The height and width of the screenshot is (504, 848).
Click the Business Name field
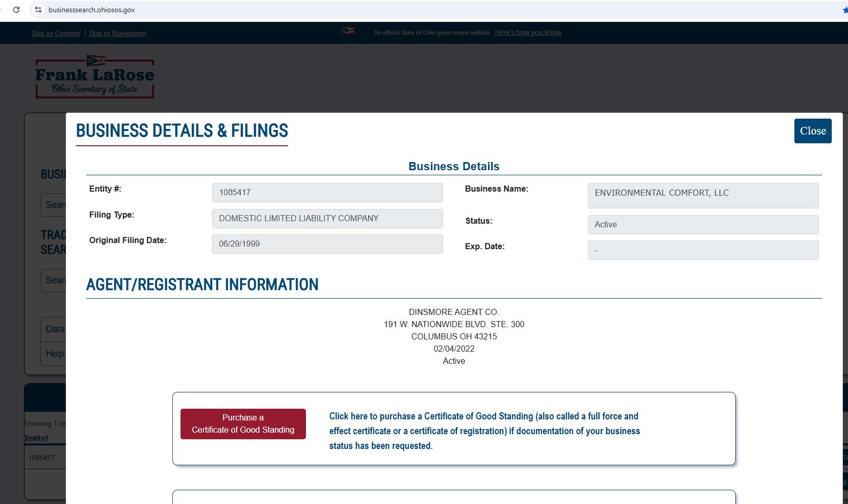click(703, 196)
